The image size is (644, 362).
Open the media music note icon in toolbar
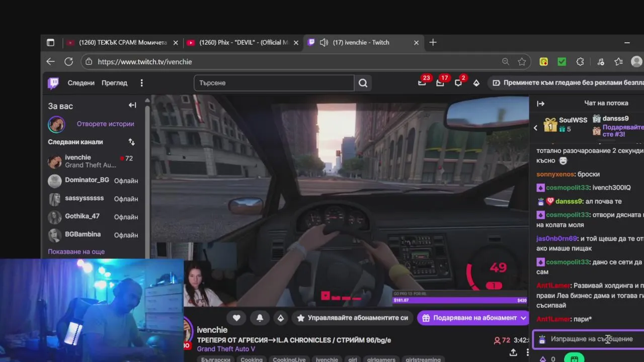[x=600, y=62]
